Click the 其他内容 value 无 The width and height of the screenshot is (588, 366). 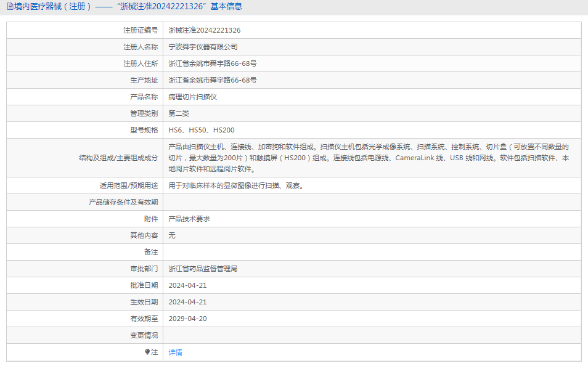[x=172, y=235]
